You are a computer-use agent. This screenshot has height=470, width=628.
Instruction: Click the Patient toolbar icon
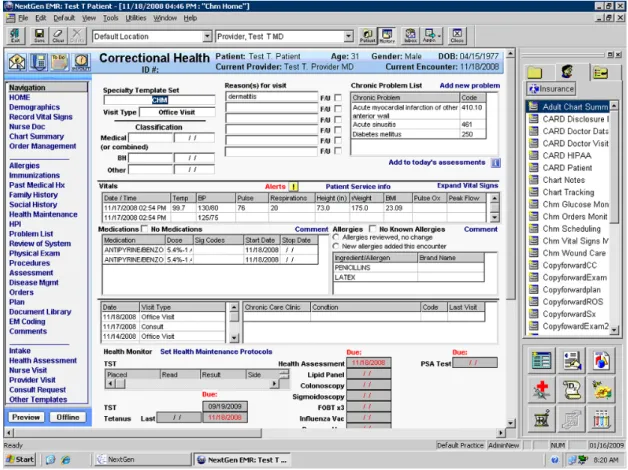click(x=367, y=36)
